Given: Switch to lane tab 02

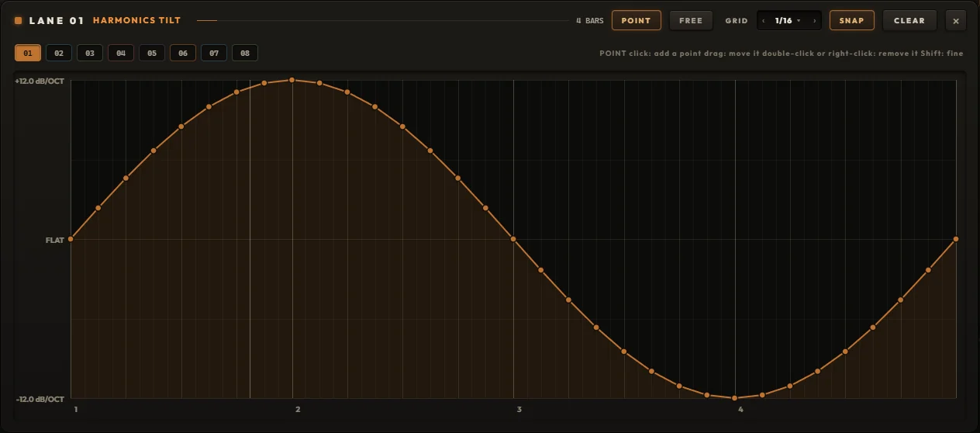Looking at the screenshot, I should (x=59, y=53).
